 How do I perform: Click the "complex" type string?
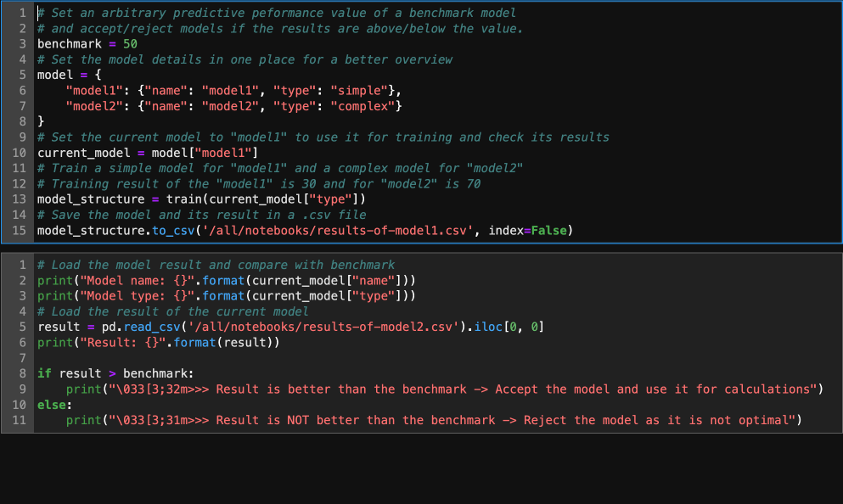click(362, 106)
